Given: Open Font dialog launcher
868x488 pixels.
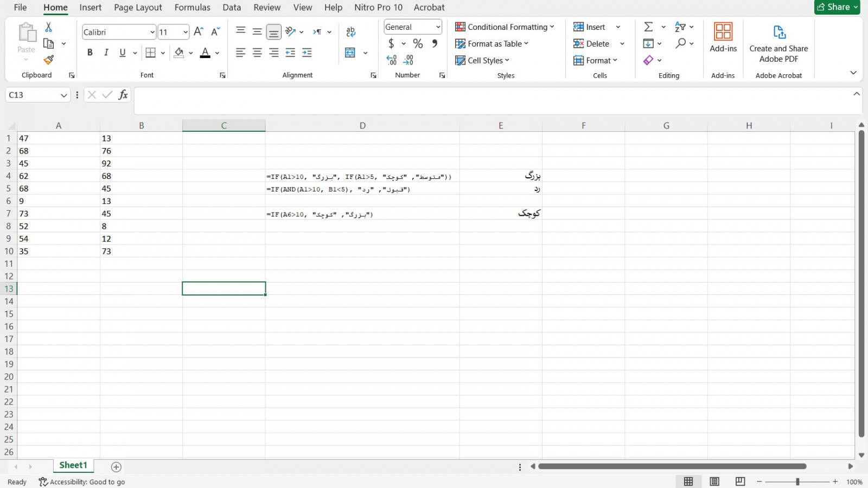Looking at the screenshot, I should click(222, 75).
